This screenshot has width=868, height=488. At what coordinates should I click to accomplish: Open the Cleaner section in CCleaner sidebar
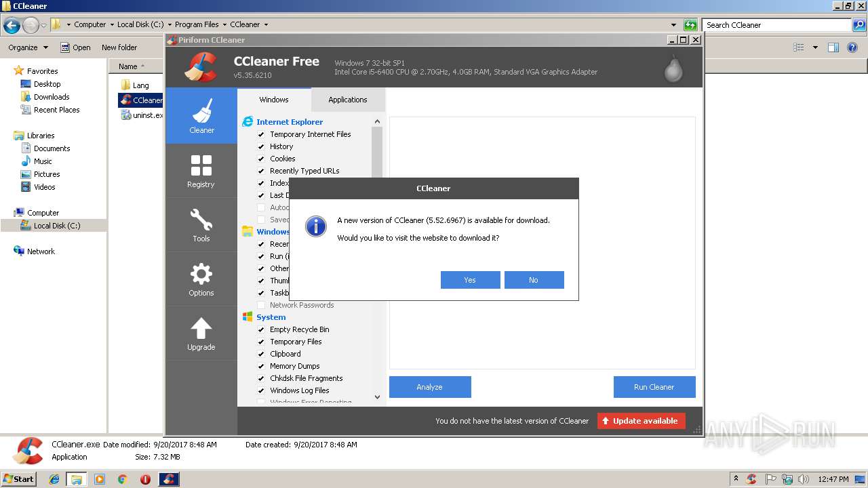point(201,116)
